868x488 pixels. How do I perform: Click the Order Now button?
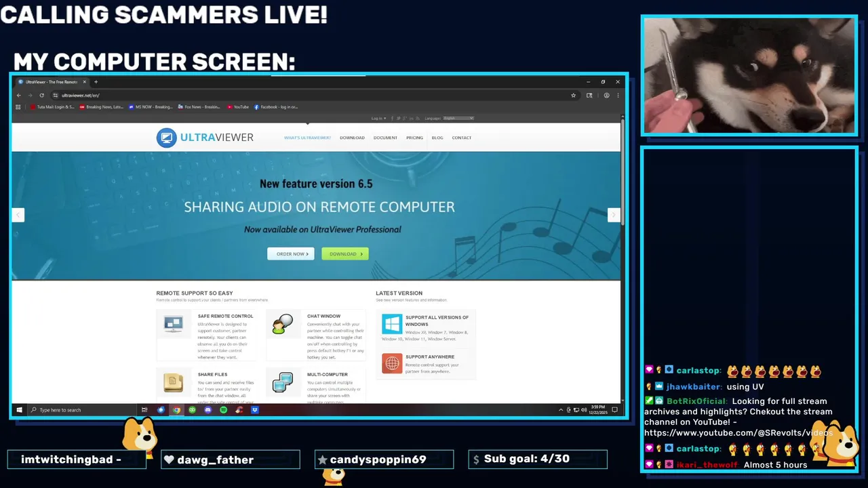point(291,254)
